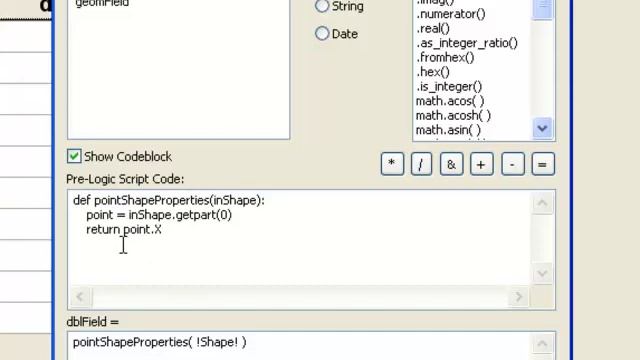Select .real() in the functions list
The image size is (640, 360).
coord(433,29)
